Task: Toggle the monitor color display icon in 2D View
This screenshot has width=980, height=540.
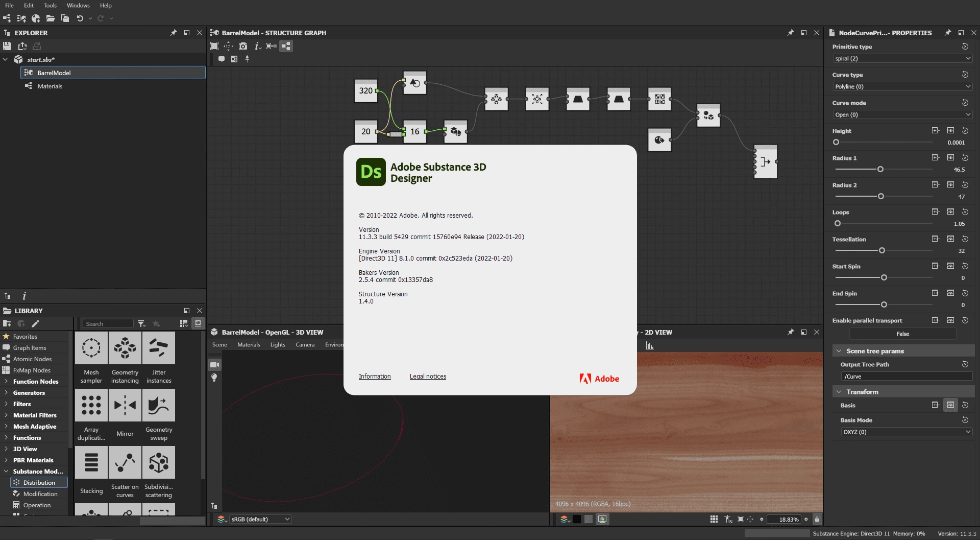Action: 602,519
